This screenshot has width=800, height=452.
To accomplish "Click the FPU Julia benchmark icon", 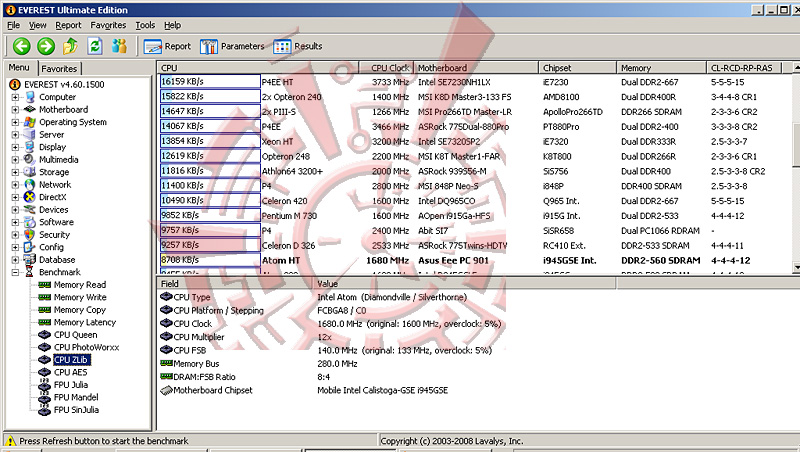I will [44, 385].
